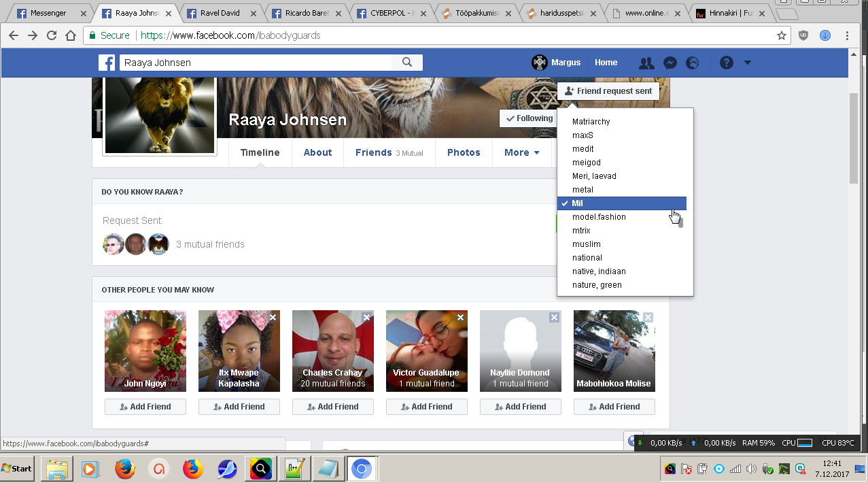Go to Margus profile link
The width and height of the screenshot is (868, 483).
click(x=557, y=63)
